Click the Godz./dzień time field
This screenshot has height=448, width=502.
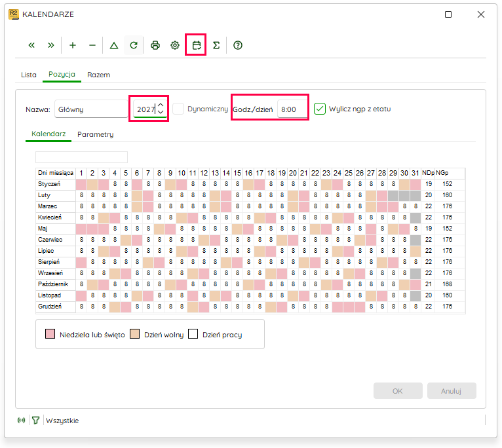coord(292,109)
